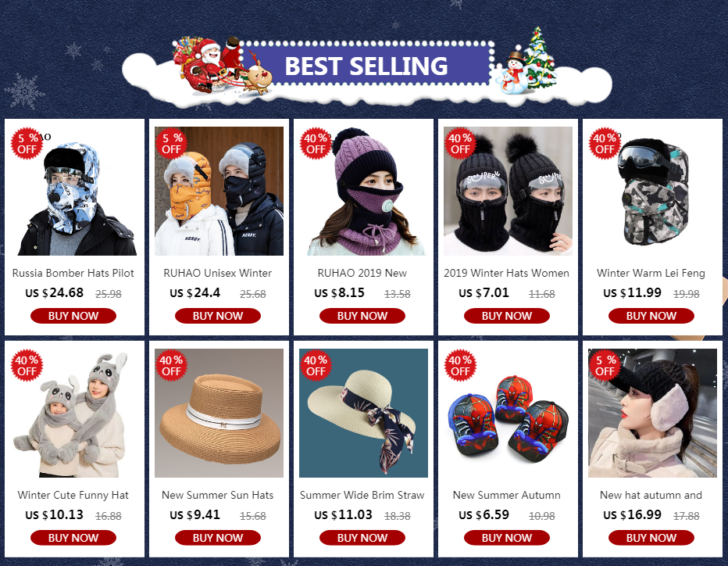Click BUY NOW for the $6.59 New Summer Autumn cap
728x566 pixels.
506,538
